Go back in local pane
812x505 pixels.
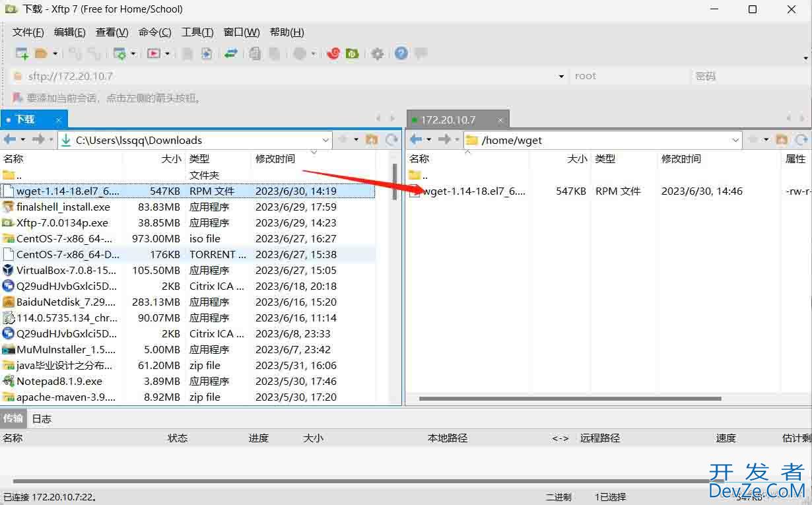pyautogui.click(x=10, y=139)
